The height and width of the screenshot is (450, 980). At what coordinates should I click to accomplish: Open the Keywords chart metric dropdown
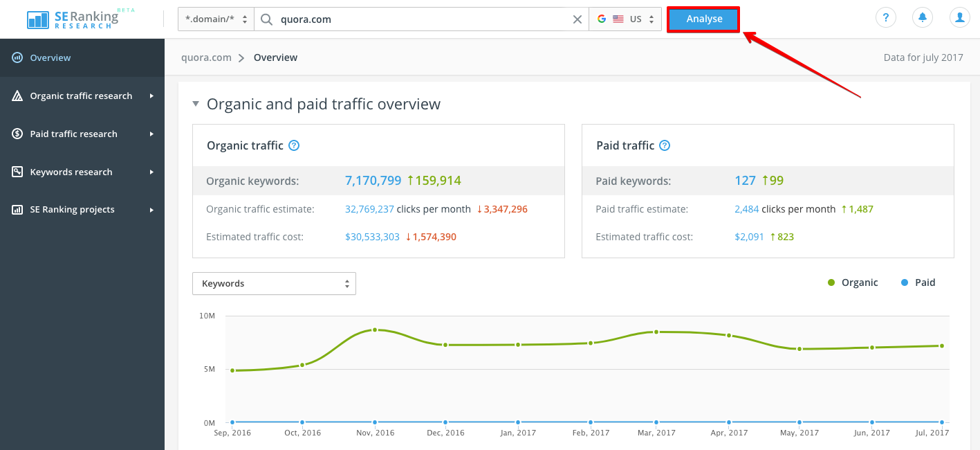pyautogui.click(x=274, y=283)
